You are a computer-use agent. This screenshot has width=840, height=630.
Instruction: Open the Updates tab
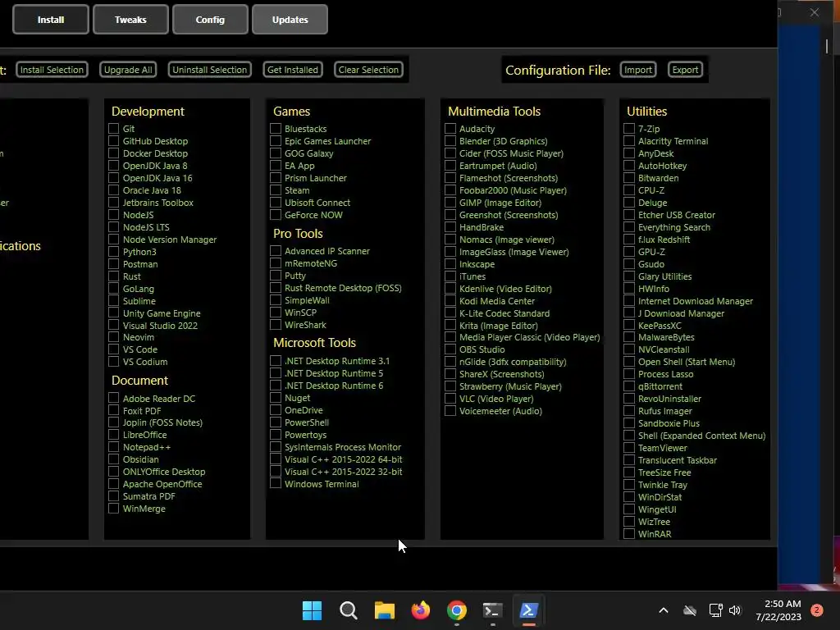tap(290, 20)
